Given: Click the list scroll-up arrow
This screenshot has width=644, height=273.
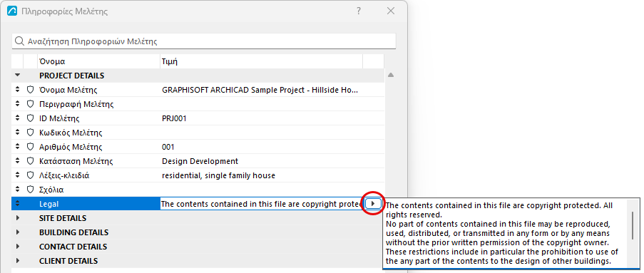Looking at the screenshot, I should (391, 75).
